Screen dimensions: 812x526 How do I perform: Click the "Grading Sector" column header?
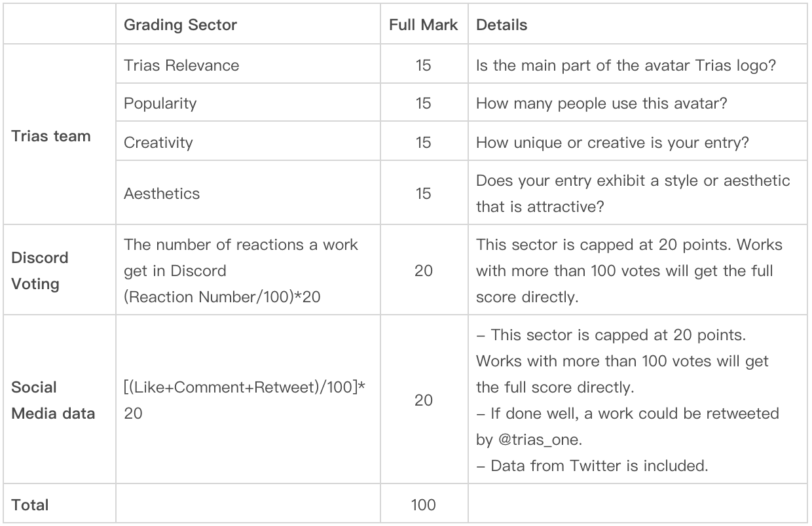coord(181,26)
